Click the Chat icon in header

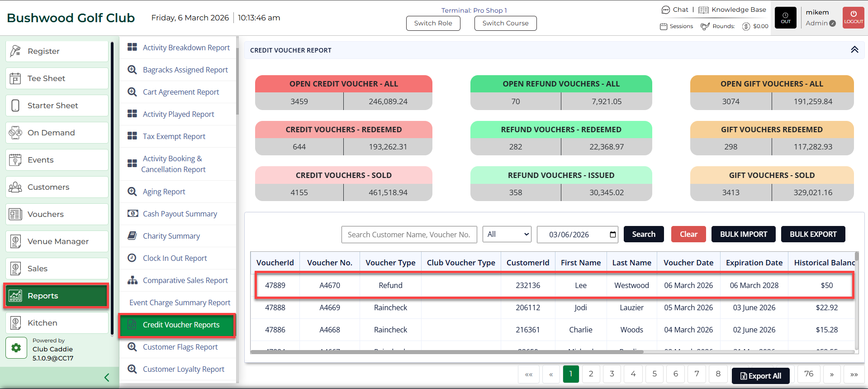click(x=665, y=10)
